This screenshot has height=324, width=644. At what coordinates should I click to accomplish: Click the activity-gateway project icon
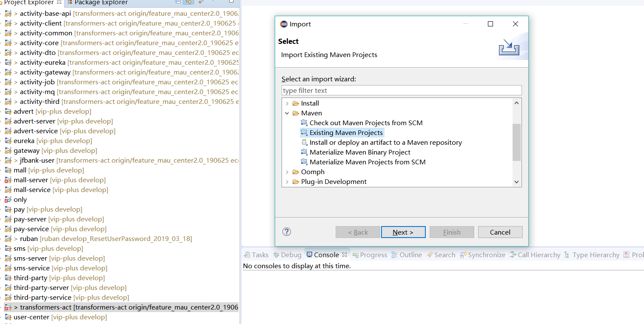[8, 72]
